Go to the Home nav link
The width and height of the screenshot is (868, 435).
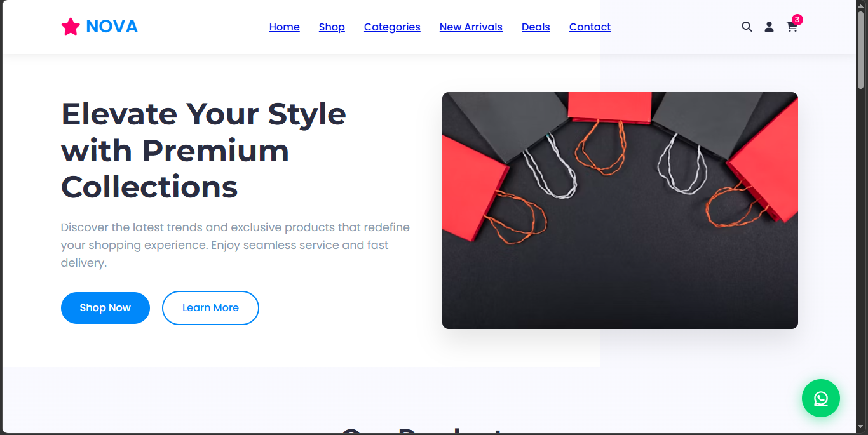(285, 27)
